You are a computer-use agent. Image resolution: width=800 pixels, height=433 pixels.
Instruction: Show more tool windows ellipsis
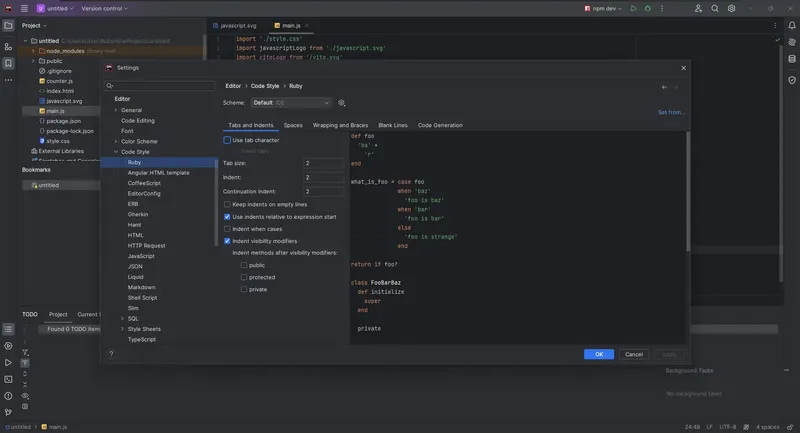(x=8, y=80)
